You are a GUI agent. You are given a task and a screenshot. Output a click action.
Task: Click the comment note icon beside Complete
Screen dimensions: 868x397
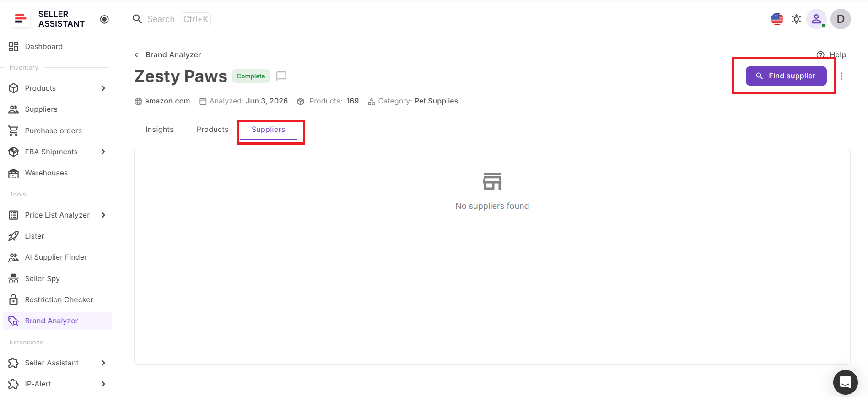click(x=281, y=76)
